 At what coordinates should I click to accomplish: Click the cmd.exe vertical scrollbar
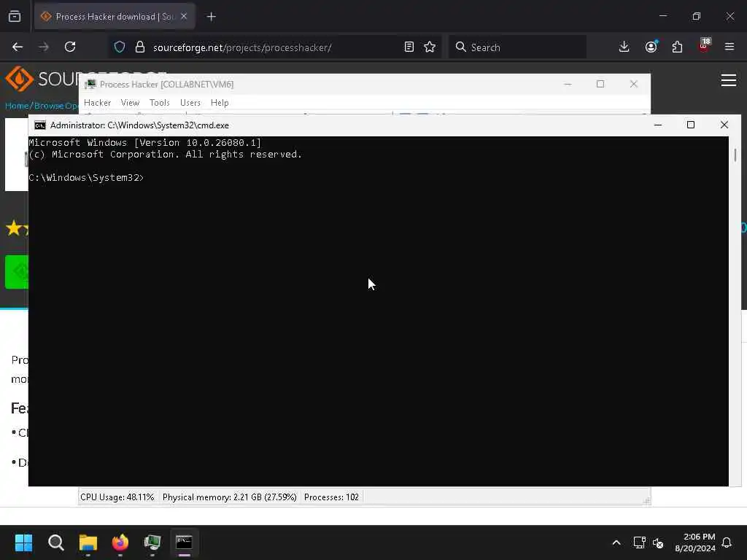click(735, 311)
